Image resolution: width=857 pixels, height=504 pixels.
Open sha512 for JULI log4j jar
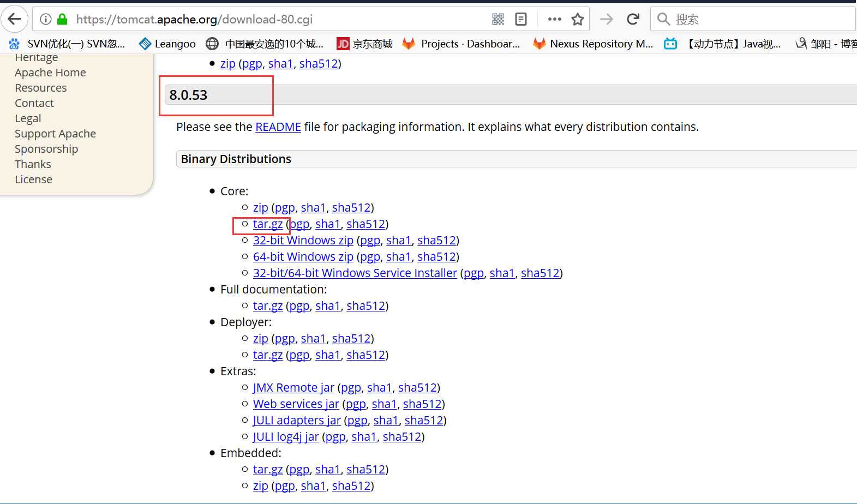[x=402, y=437]
